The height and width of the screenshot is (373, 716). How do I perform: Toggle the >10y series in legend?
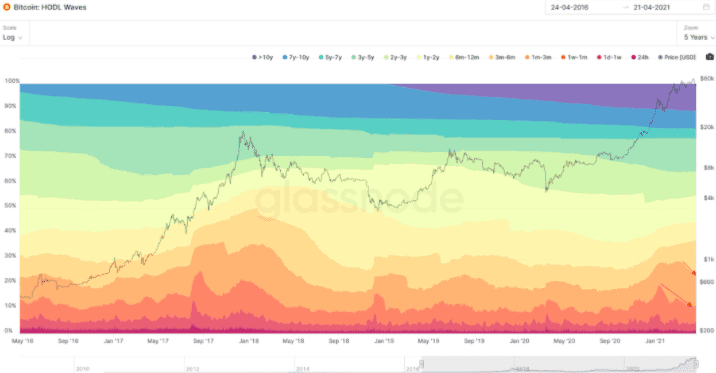click(x=263, y=58)
